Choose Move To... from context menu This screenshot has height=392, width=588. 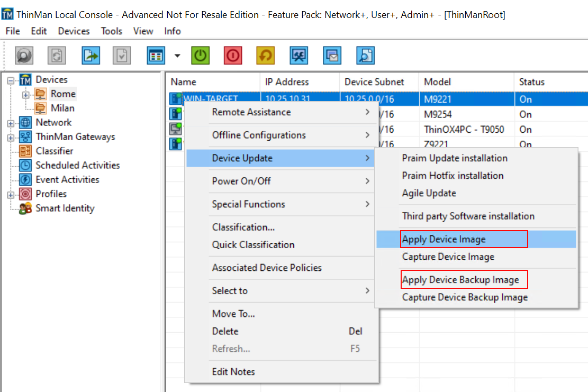(x=281, y=314)
